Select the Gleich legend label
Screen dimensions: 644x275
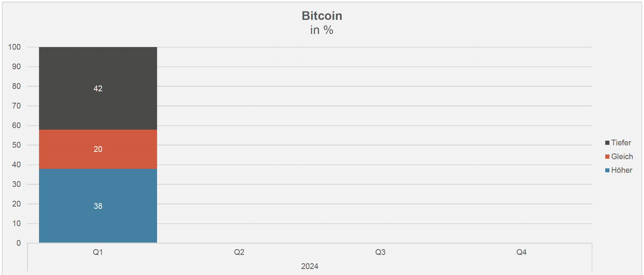pos(622,157)
